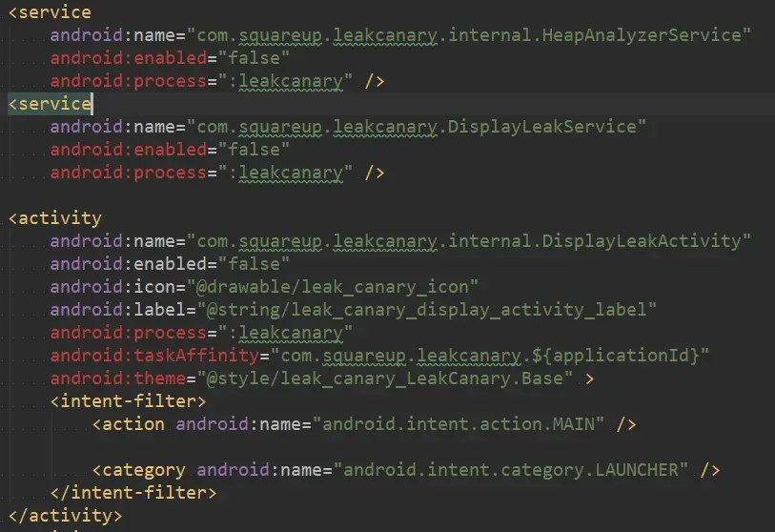Screen dimensions: 775x532
Task: Click the first service tag at top
Action: [x=50, y=12]
